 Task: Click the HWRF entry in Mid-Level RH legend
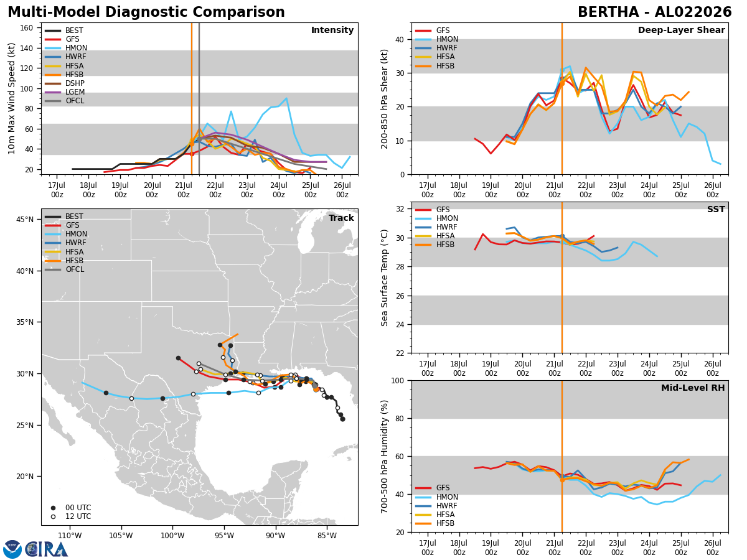(437, 506)
